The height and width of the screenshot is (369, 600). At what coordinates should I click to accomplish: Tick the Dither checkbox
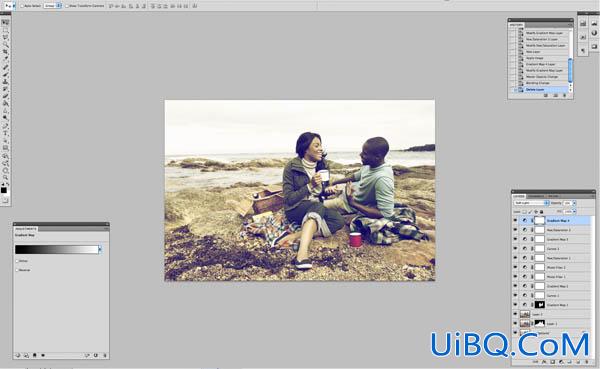pos(17,261)
